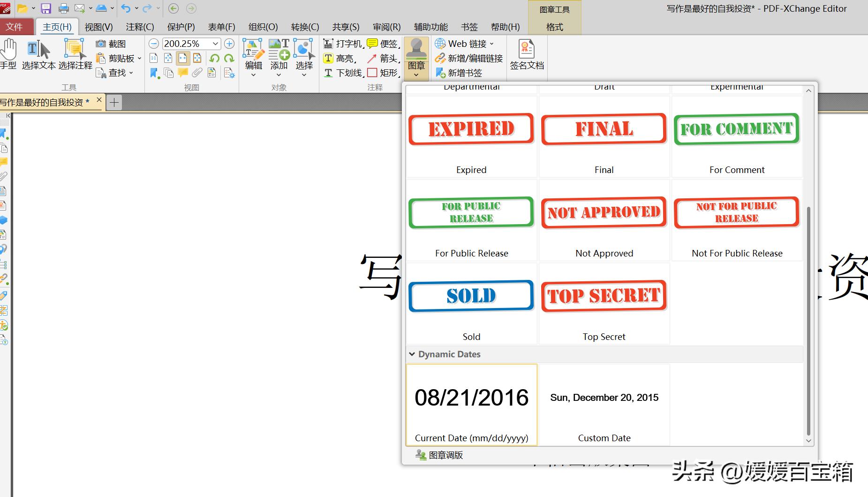The image size is (868, 497).
Task: Switch to the View (视图) ribbon tab
Action: (x=98, y=27)
